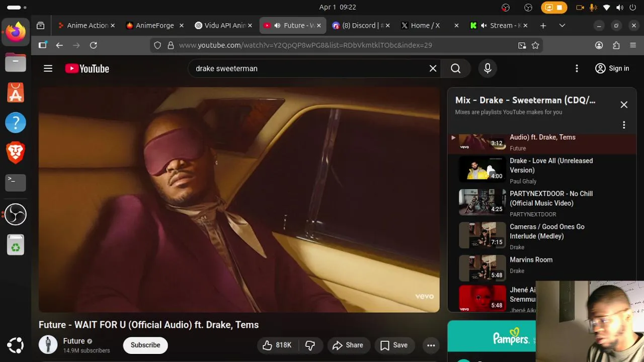Pause video by clicking player
644x362 pixels.
click(239, 200)
